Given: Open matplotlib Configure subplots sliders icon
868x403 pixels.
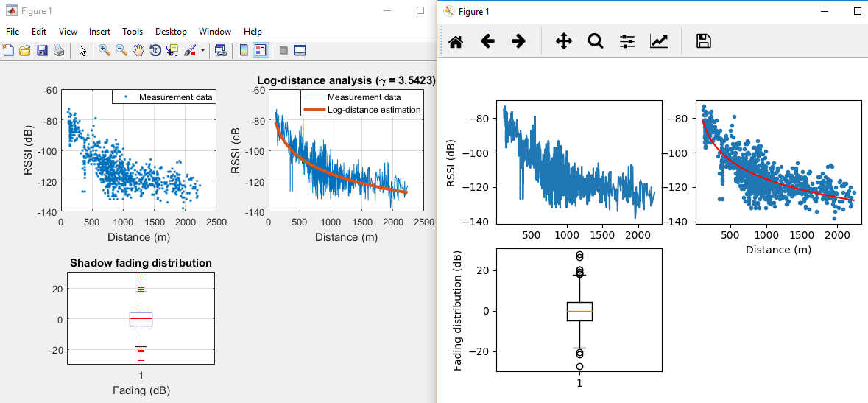Looking at the screenshot, I should pos(627,41).
